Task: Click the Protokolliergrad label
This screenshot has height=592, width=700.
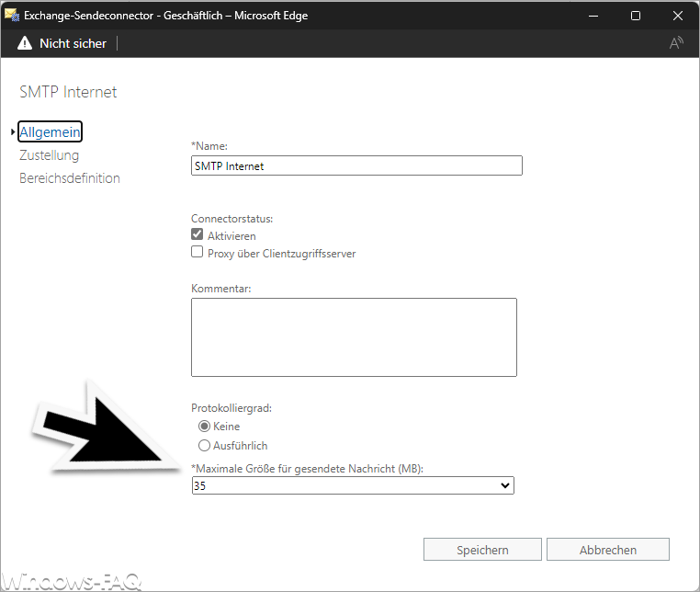Action: point(231,408)
